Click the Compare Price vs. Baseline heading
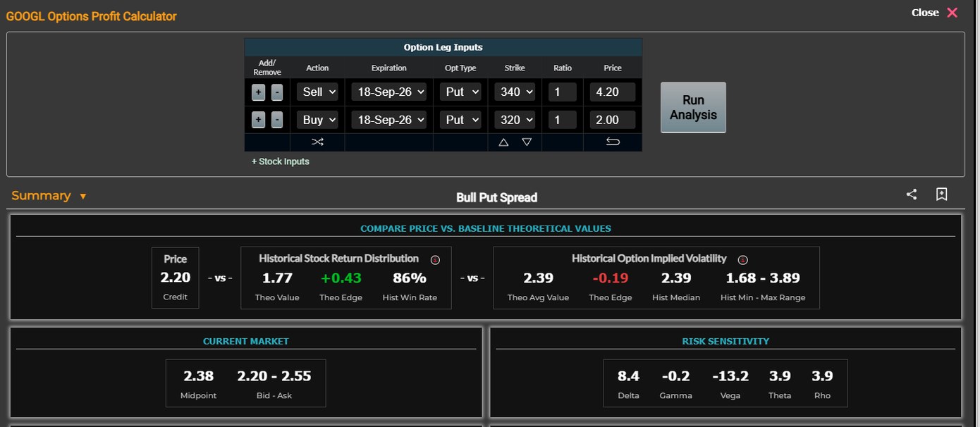980x427 pixels. tap(486, 228)
